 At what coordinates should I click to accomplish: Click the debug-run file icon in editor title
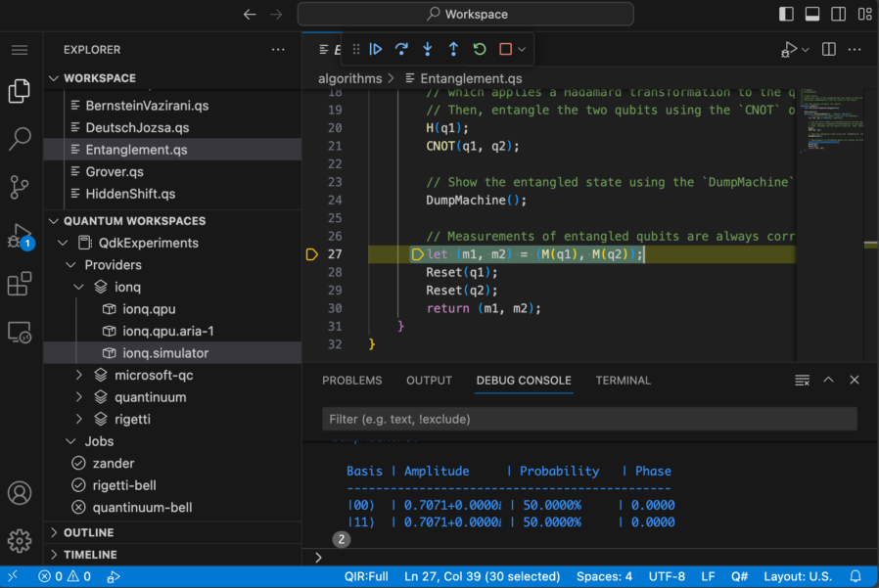tap(789, 50)
